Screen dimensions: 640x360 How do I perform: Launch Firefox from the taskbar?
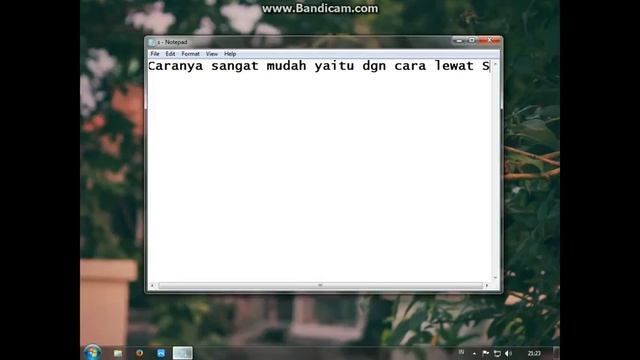point(140,353)
